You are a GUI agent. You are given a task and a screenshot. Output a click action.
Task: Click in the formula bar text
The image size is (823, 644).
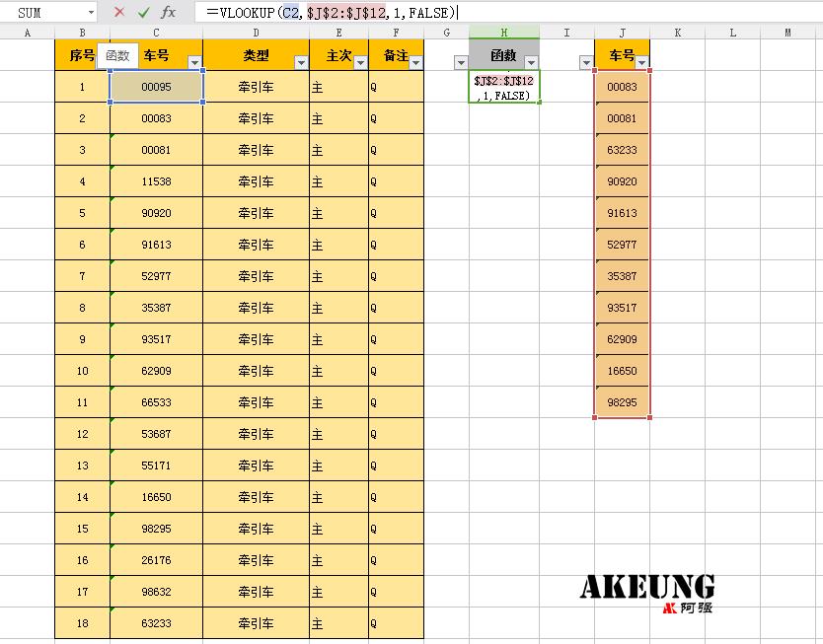[592, 13]
